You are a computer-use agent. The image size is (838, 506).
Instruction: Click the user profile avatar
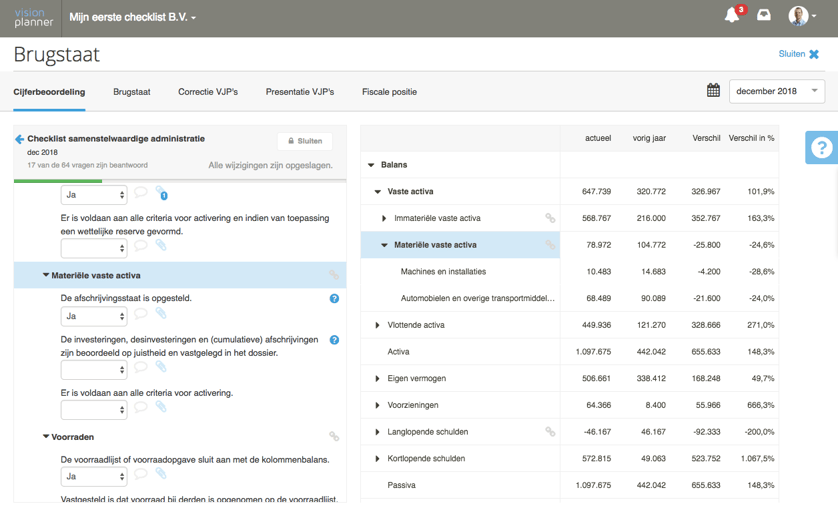point(799,16)
